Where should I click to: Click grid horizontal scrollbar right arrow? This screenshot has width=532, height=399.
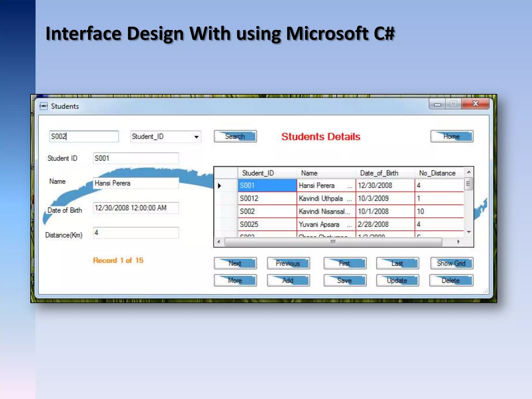coord(458,242)
